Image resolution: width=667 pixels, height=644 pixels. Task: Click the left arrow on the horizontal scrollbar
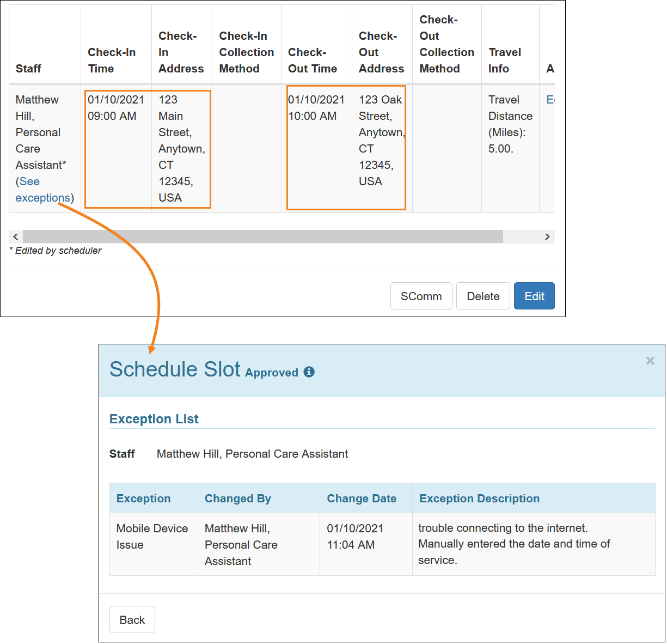(x=15, y=236)
